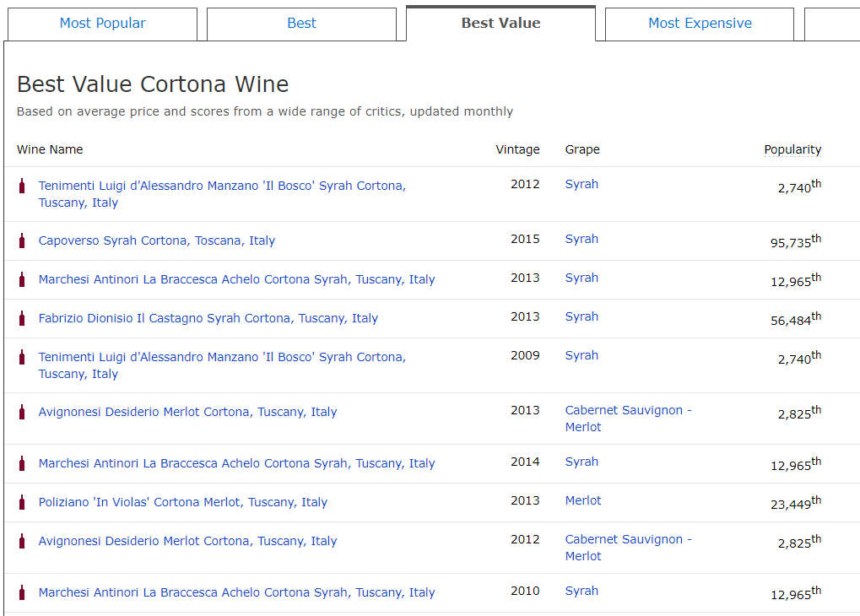Open the 2012 Tenimenti Luigi d'Alessandro 'Il Bosco' link
The image size is (860, 616).
coord(222,194)
